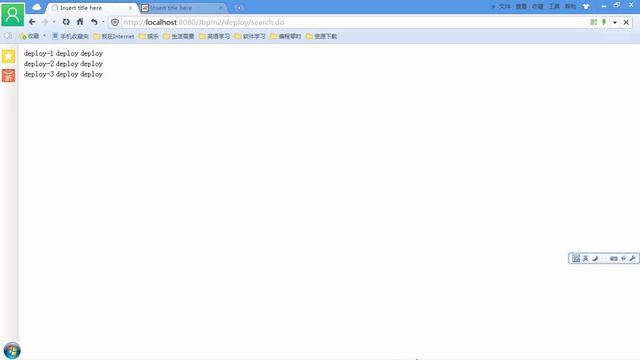Go to the home page icon

coord(80,22)
